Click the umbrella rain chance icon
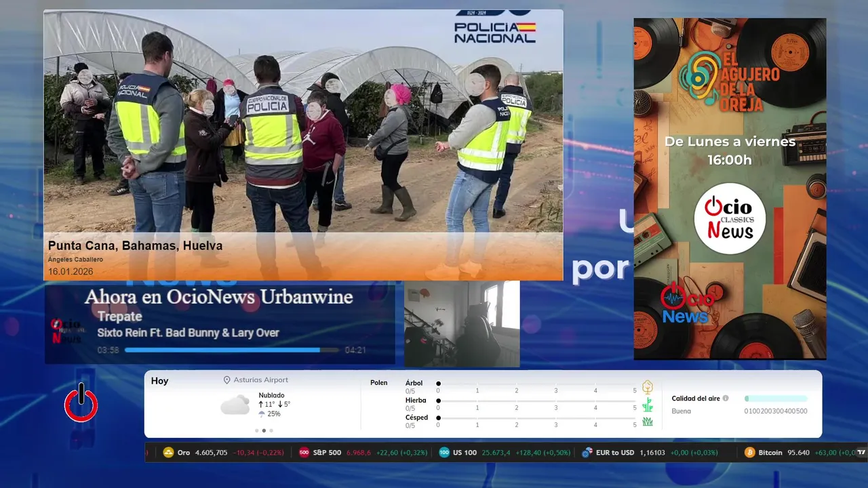Viewport: 868px width, 488px height. [x=262, y=413]
